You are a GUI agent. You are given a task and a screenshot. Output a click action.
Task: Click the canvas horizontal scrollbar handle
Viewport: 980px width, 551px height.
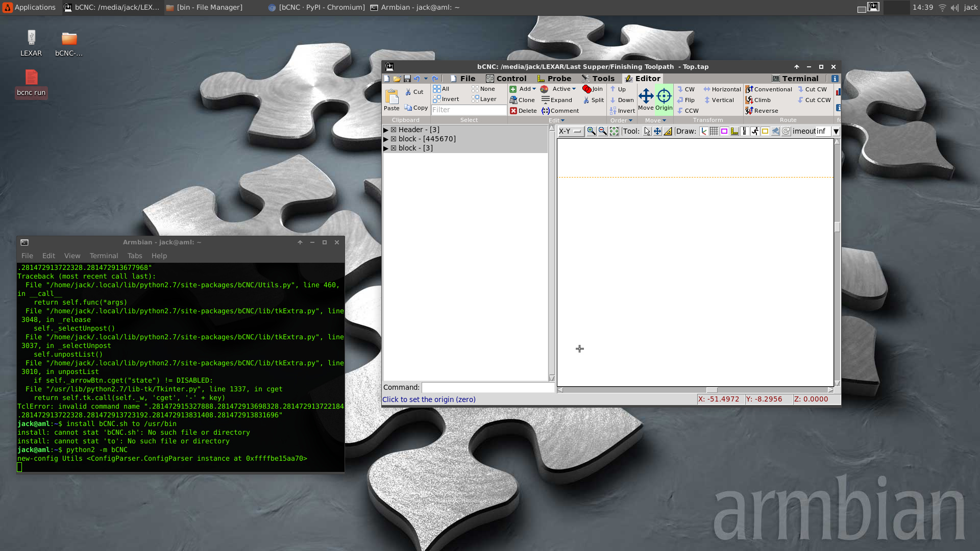[712, 390]
